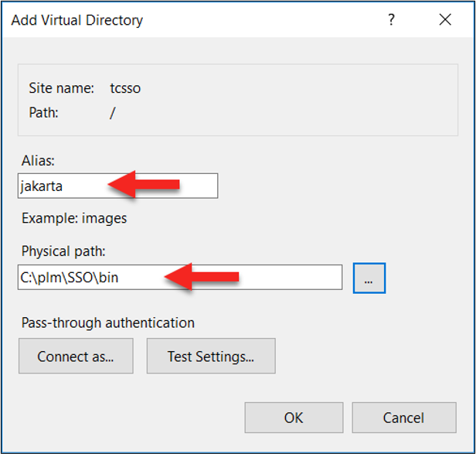Image resolution: width=476 pixels, height=454 pixels.
Task: Open the physical path browse button
Action: 369,278
